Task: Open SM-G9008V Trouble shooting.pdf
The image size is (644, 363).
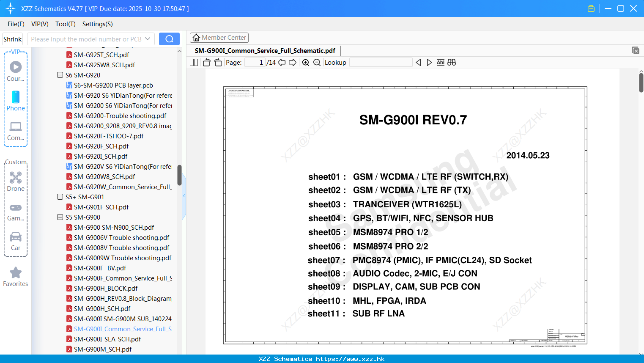Action: (121, 247)
